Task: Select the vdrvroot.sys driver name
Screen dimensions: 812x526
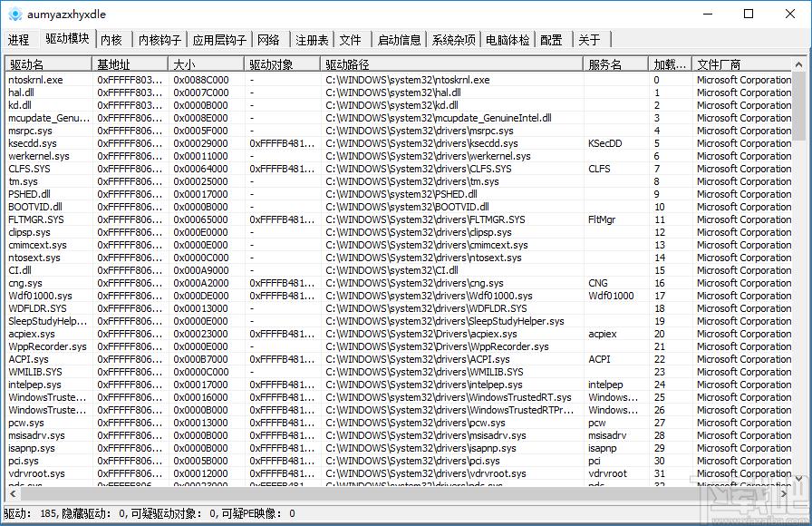Action: [x=37, y=473]
